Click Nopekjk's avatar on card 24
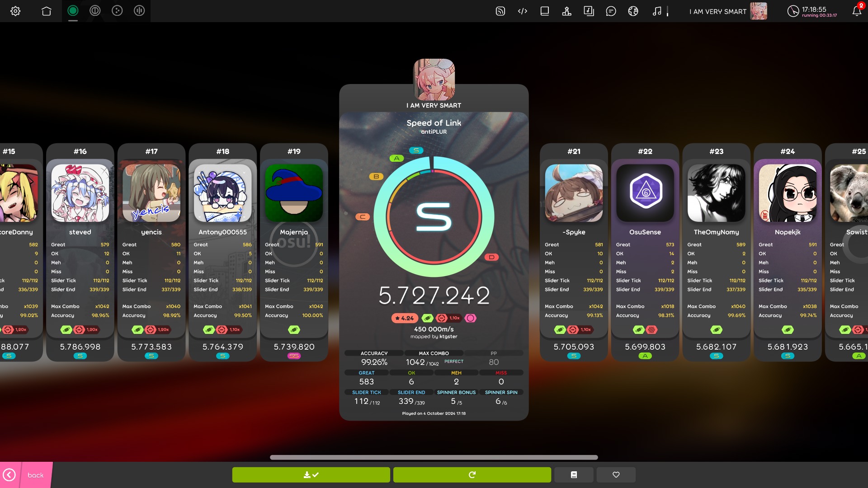 pos(788,193)
